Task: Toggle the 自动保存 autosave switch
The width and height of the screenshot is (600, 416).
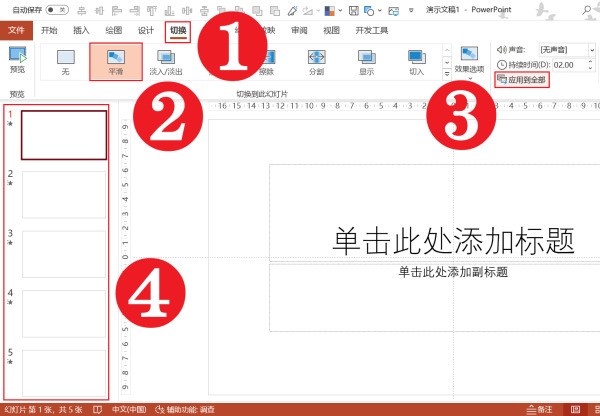Action: [x=57, y=9]
